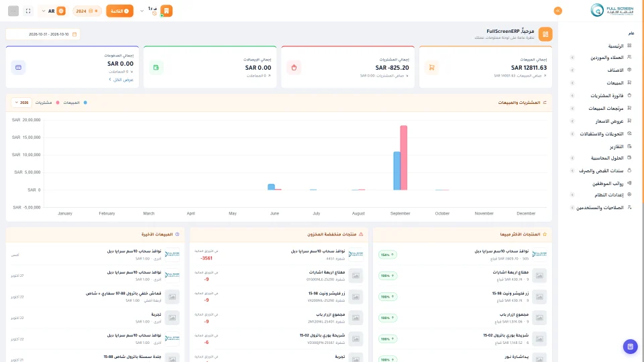Viewport: 644px width, 362px height.
Task: Click the clock icon beside المبيعات الأخيرة
Action: click(x=177, y=235)
